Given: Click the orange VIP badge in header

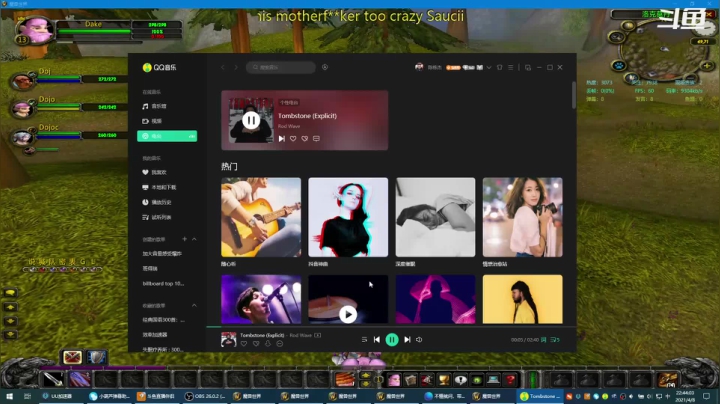Looking at the screenshot, I should click(453, 67).
